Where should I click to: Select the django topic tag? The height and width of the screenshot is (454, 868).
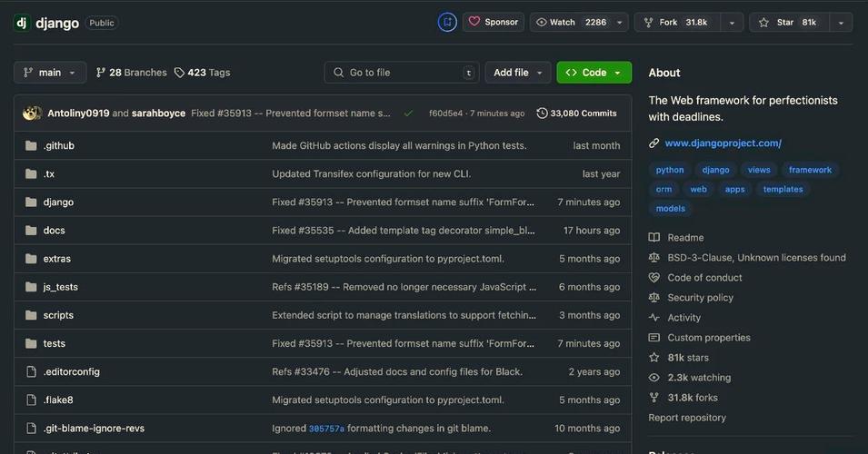(x=716, y=170)
